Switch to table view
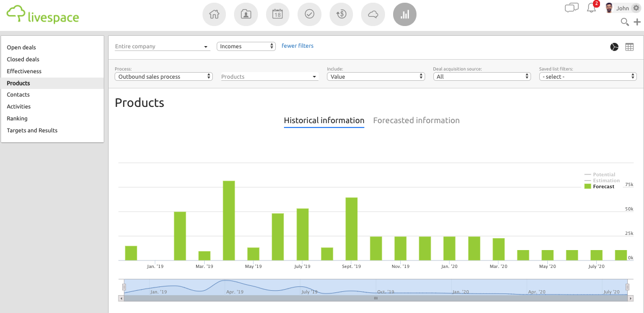The height and width of the screenshot is (313, 644). (630, 47)
